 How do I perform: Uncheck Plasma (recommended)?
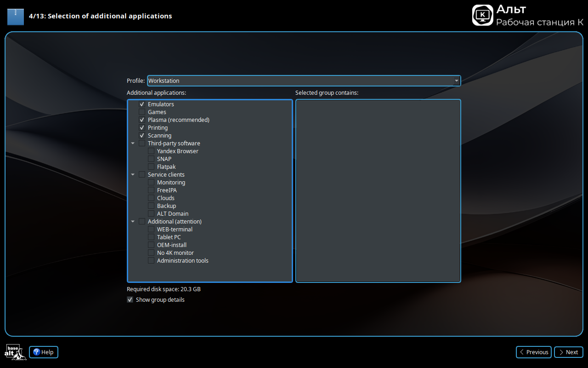tap(142, 120)
